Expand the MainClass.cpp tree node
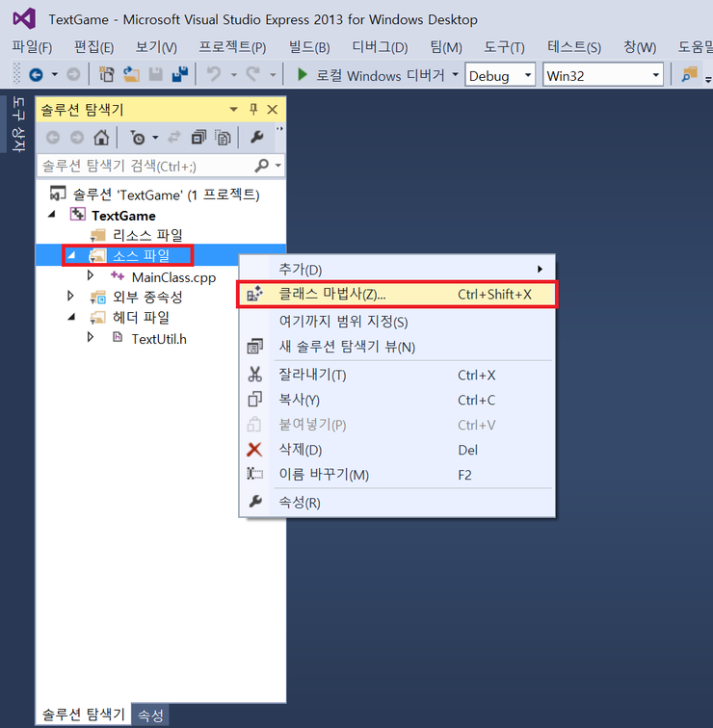Image resolution: width=713 pixels, height=728 pixels. tap(91, 276)
